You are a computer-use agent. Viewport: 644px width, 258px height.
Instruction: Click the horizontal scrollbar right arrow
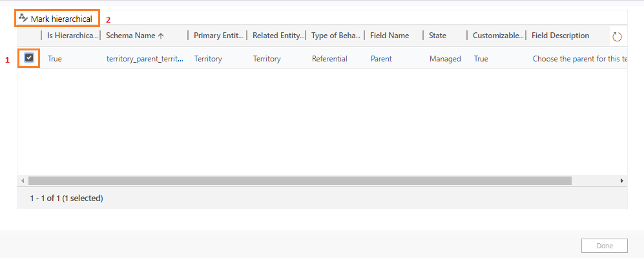(x=622, y=181)
